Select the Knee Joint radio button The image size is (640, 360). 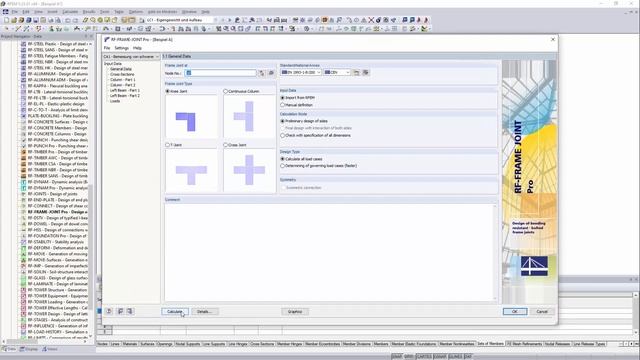tap(167, 91)
